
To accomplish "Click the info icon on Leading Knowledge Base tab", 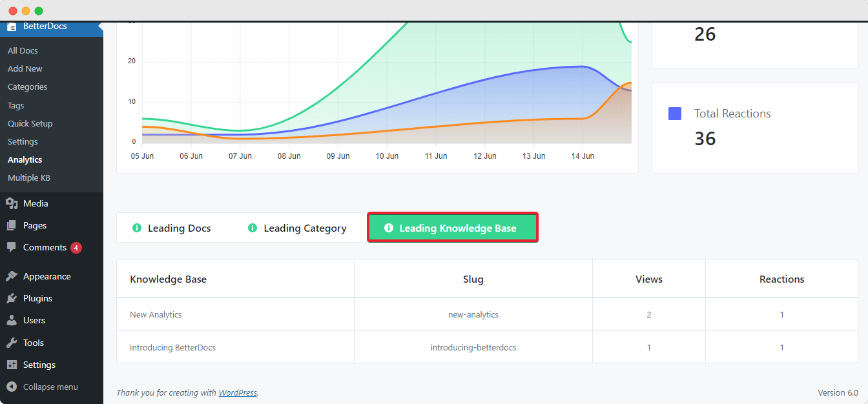I will (x=388, y=228).
